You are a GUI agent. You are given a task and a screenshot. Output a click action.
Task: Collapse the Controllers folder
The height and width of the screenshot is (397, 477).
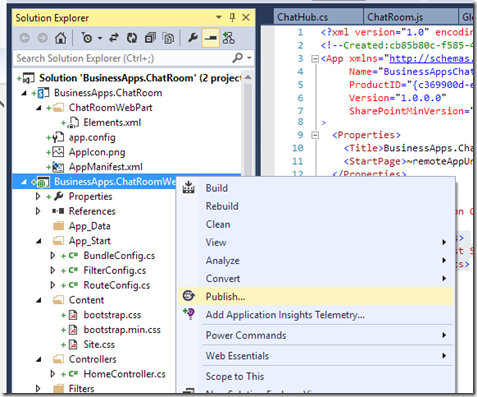coord(39,359)
